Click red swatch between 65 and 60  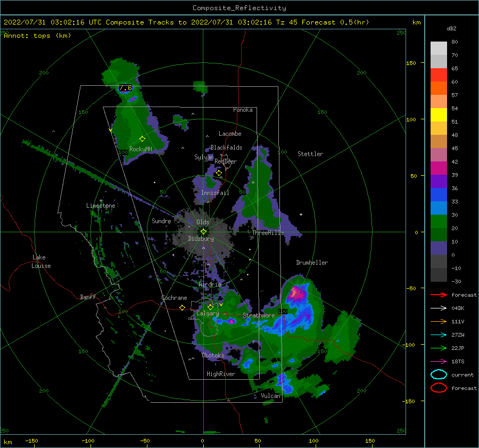(439, 75)
